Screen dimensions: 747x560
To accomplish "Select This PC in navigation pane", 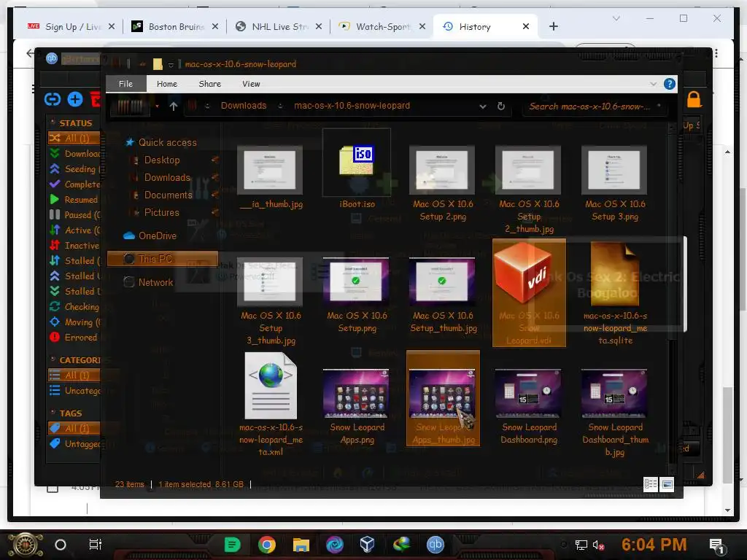I will click(162, 259).
